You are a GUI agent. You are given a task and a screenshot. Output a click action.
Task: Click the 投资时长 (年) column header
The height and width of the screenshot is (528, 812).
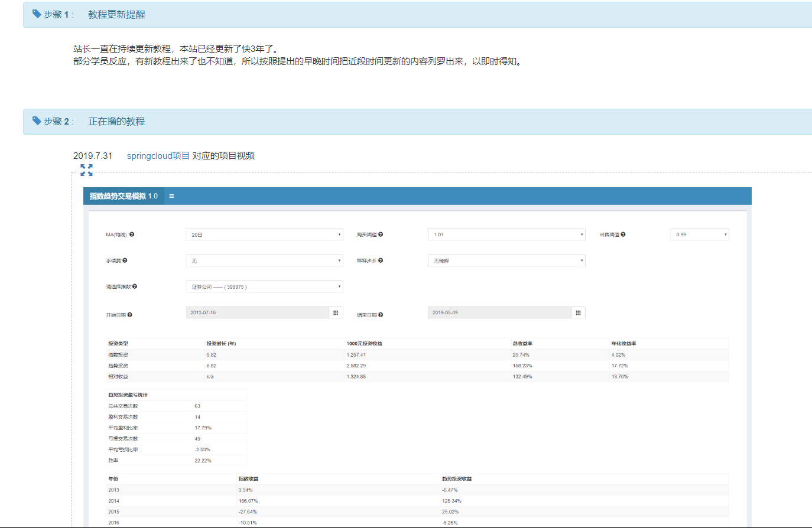click(221, 343)
